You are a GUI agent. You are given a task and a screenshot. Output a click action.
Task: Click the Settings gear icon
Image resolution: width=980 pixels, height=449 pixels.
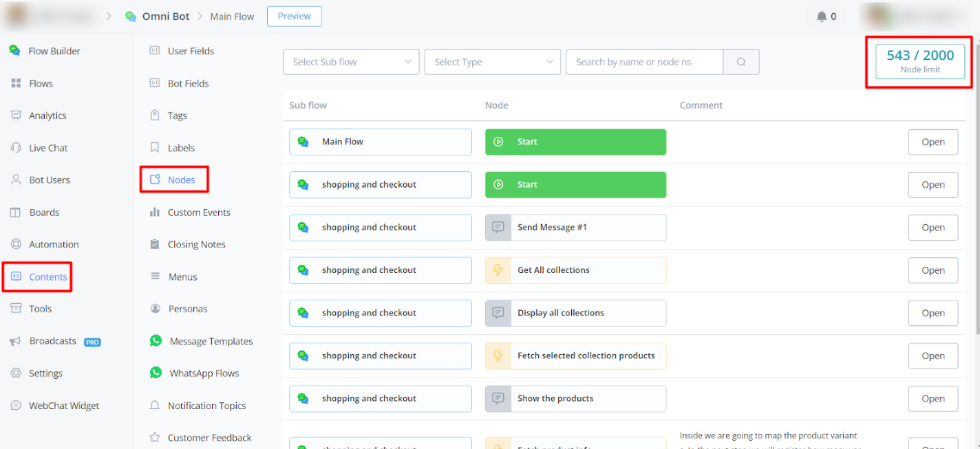coord(16,373)
